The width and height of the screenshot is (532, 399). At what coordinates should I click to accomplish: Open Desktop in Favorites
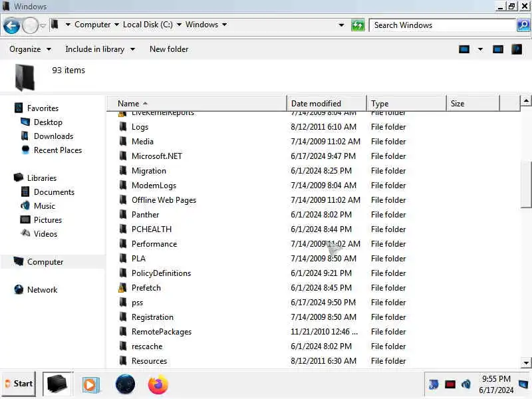(x=48, y=122)
